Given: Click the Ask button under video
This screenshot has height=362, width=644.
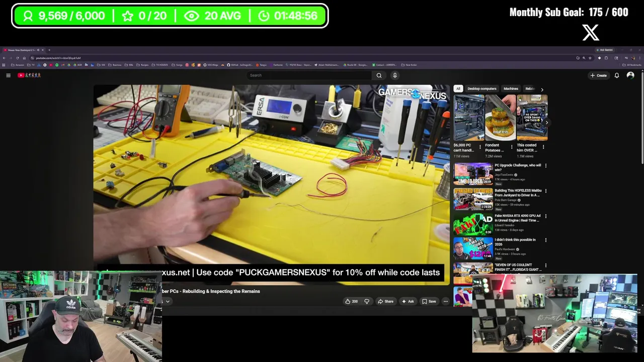Looking at the screenshot, I should coord(408,301).
